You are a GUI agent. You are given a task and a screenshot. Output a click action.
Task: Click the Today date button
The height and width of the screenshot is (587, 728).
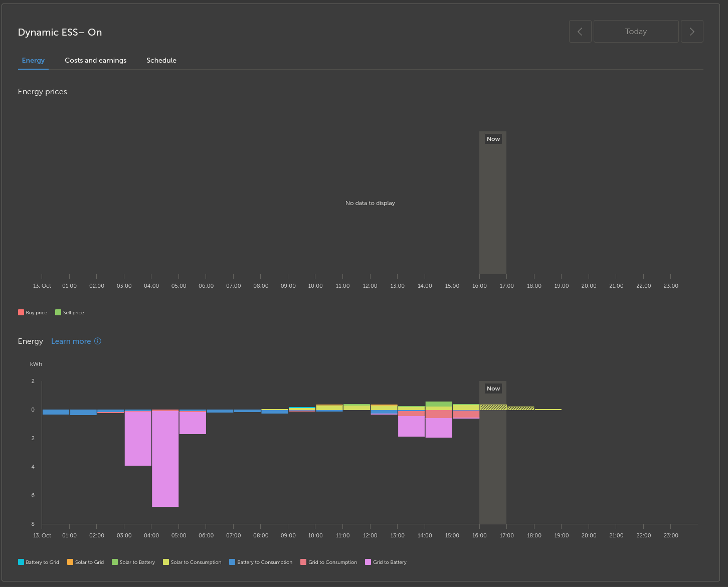pyautogui.click(x=636, y=32)
